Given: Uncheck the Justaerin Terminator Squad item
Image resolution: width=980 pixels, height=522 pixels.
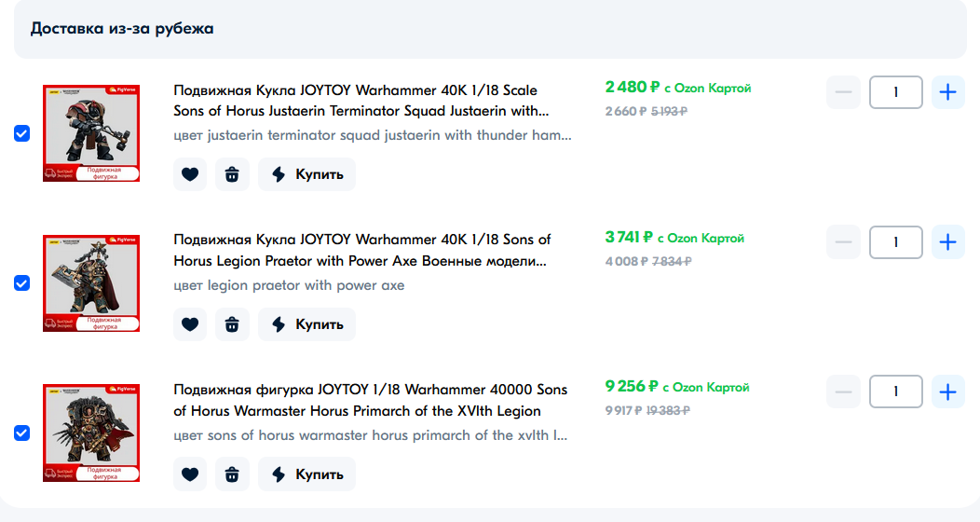Looking at the screenshot, I should 22,133.
